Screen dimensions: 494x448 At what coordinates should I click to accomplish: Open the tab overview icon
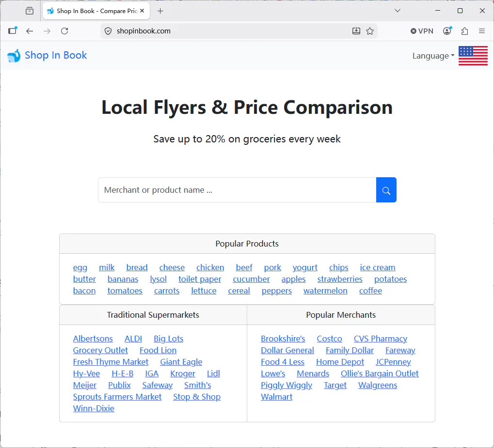(30, 11)
